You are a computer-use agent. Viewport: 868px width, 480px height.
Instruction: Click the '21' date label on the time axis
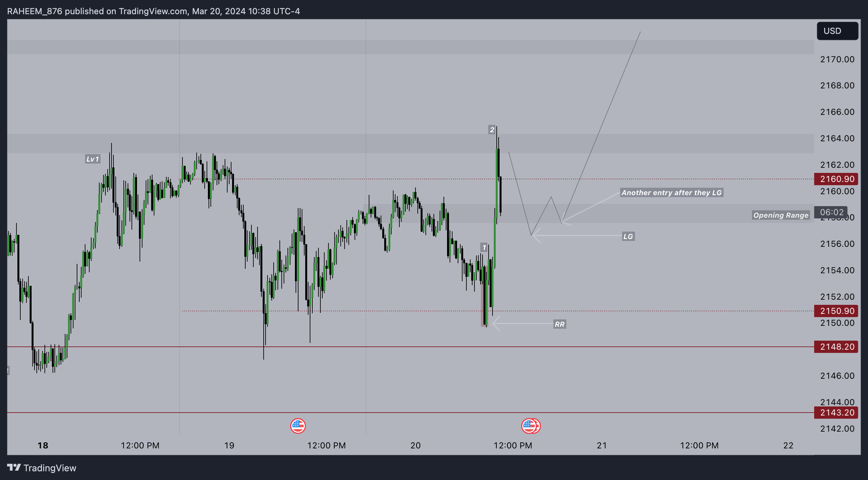(x=602, y=445)
